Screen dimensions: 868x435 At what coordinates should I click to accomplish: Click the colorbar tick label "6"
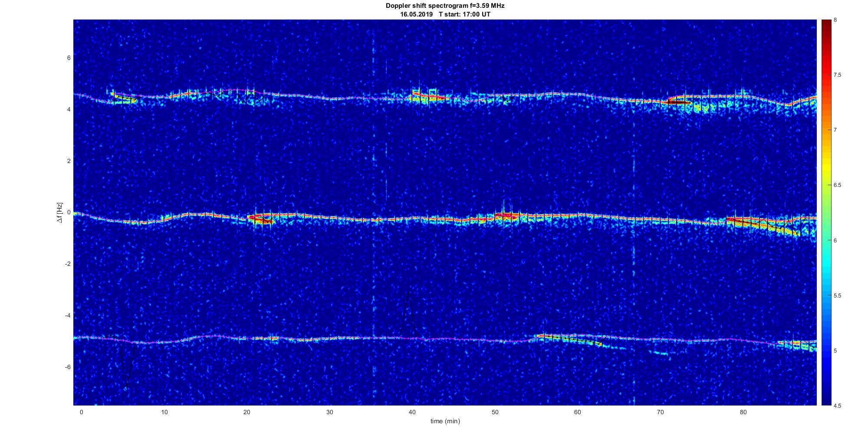pyautogui.click(x=835, y=240)
